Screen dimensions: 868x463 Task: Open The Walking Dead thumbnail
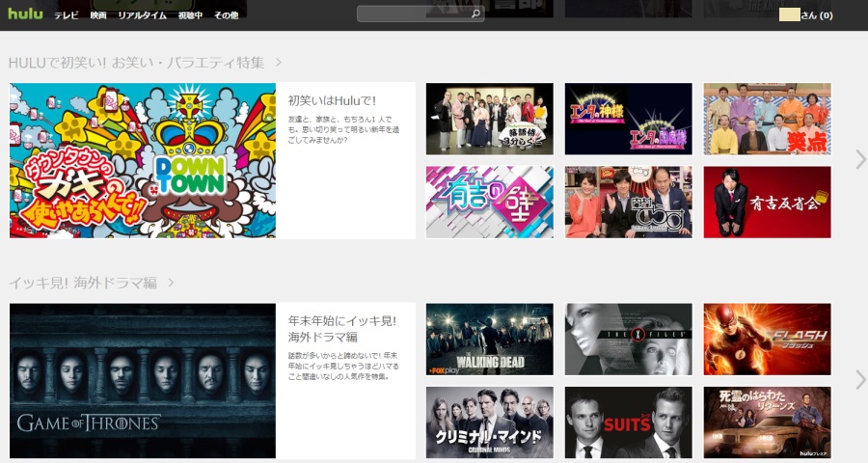tap(489, 339)
